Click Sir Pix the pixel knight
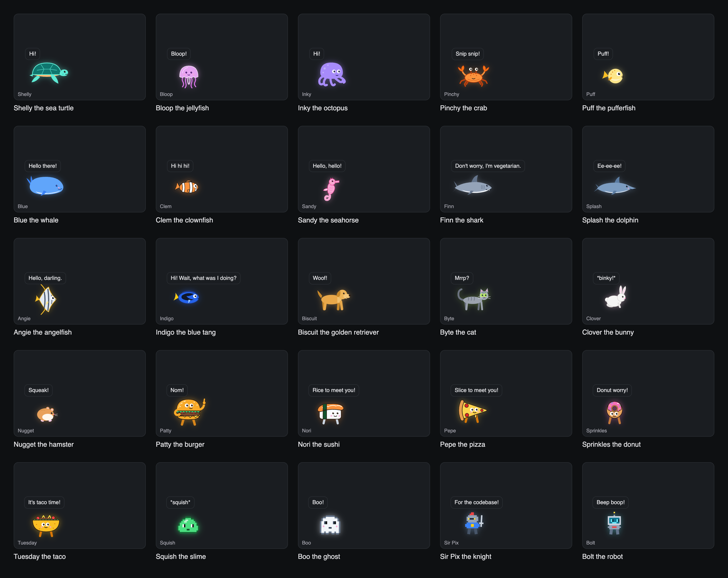 point(474,523)
